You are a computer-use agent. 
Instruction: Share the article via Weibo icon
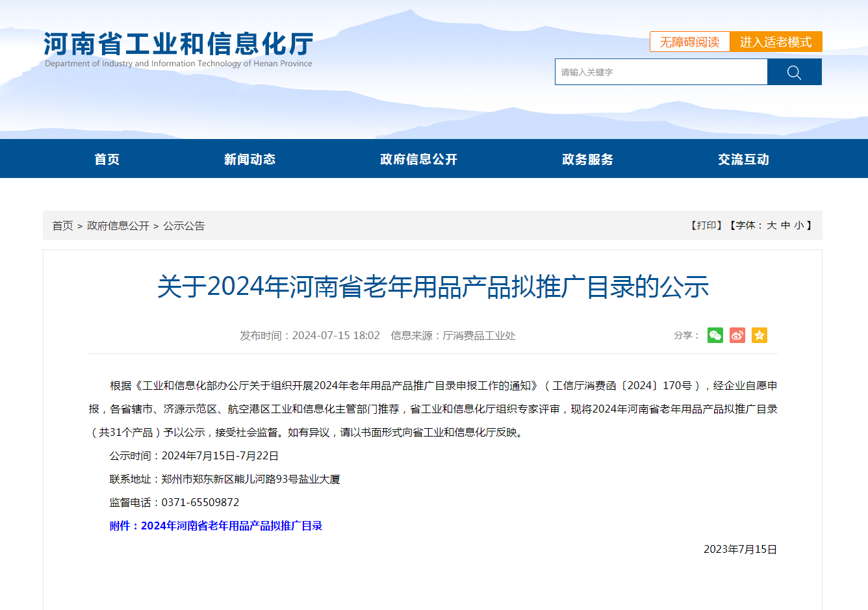(737, 335)
